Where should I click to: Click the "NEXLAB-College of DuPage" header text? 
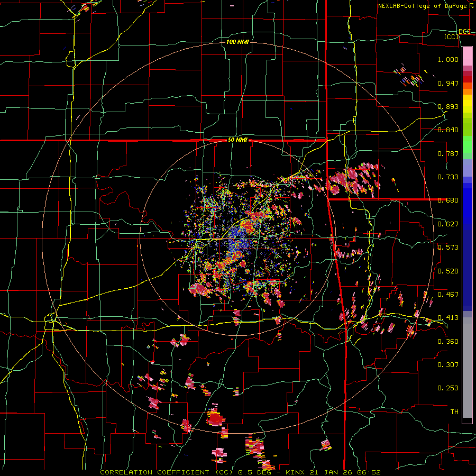(x=422, y=6)
